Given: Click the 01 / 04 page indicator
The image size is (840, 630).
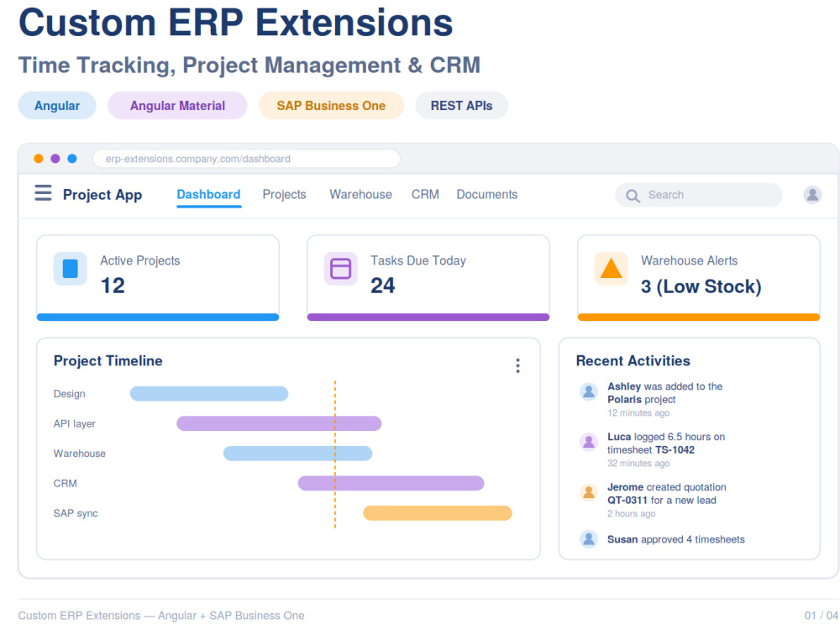Looking at the screenshot, I should point(822,616).
